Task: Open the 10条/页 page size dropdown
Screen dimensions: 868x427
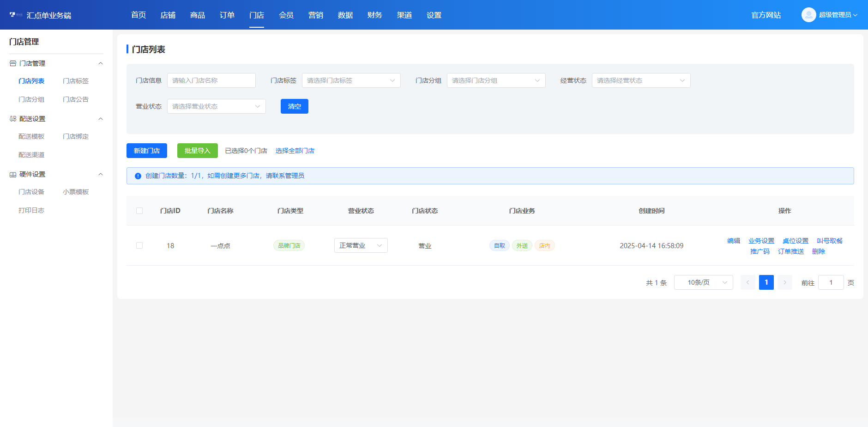Action: [703, 282]
